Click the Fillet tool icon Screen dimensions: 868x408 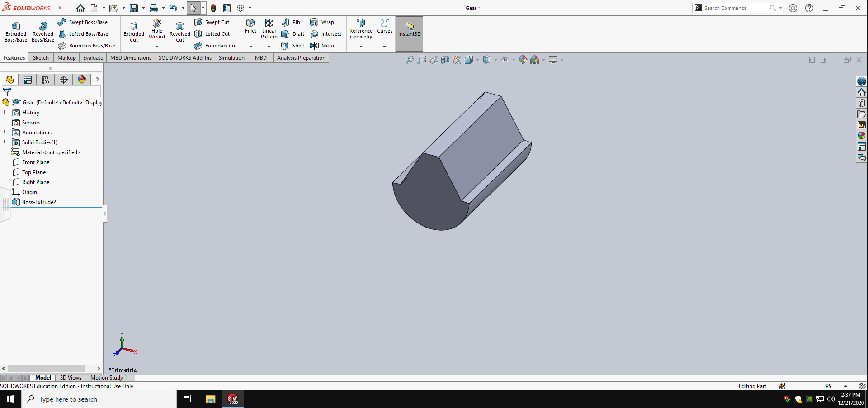coord(250,23)
